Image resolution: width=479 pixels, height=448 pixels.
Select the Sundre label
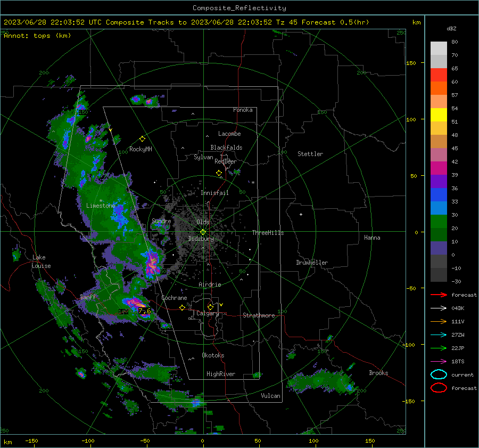pos(161,221)
